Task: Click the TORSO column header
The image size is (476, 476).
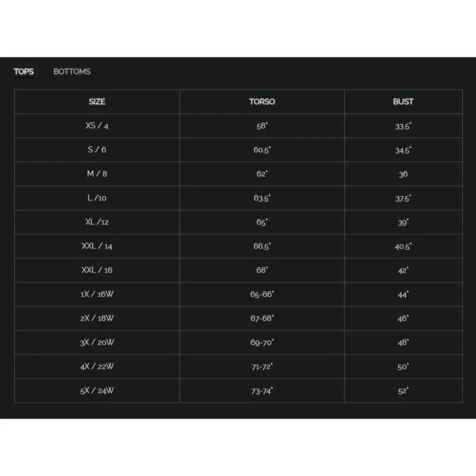Action: 262,101
